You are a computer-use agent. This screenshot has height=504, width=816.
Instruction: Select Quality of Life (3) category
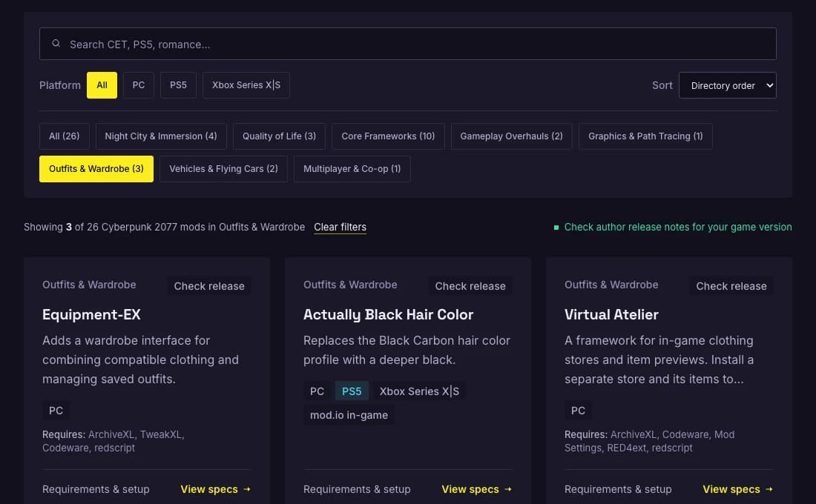[x=279, y=136]
